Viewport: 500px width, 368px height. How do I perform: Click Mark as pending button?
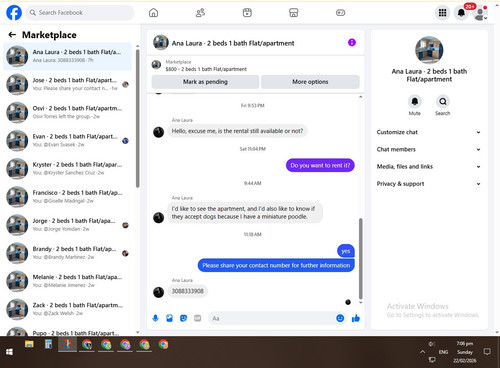pos(205,82)
